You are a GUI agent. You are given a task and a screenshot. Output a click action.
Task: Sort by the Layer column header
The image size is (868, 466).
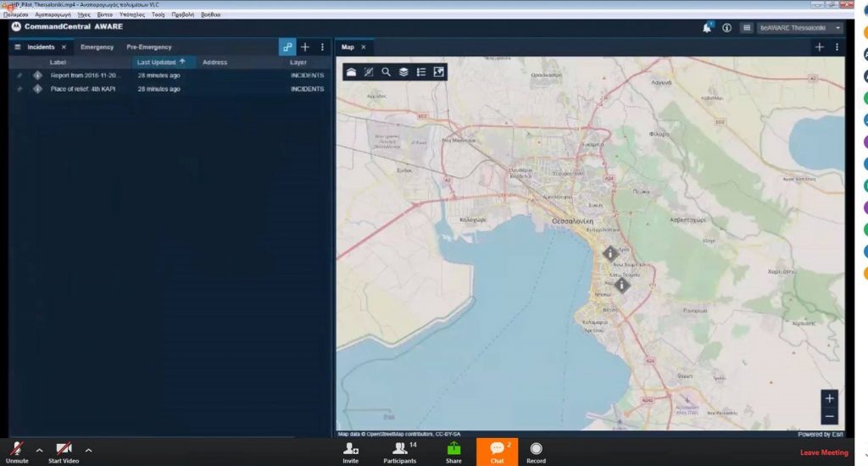coord(298,62)
